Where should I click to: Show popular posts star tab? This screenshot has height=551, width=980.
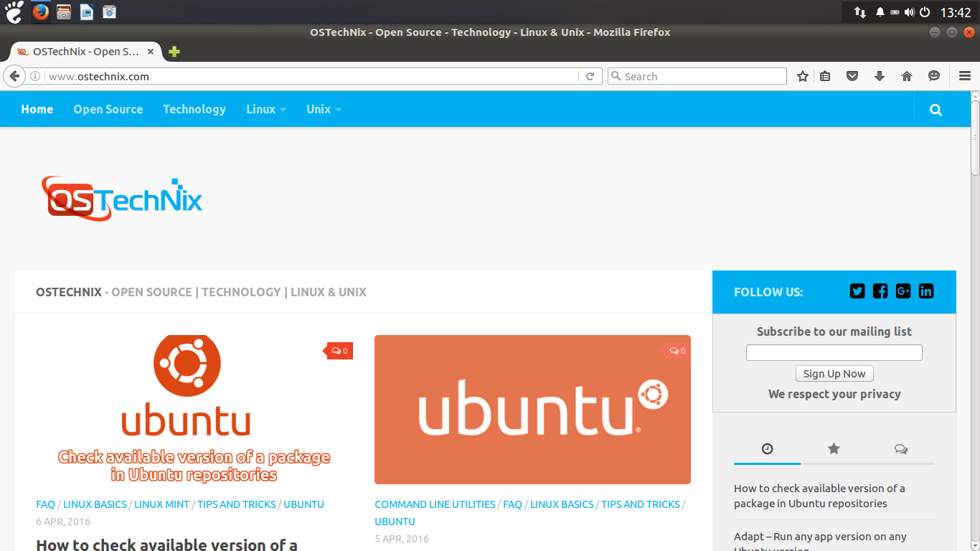834,449
